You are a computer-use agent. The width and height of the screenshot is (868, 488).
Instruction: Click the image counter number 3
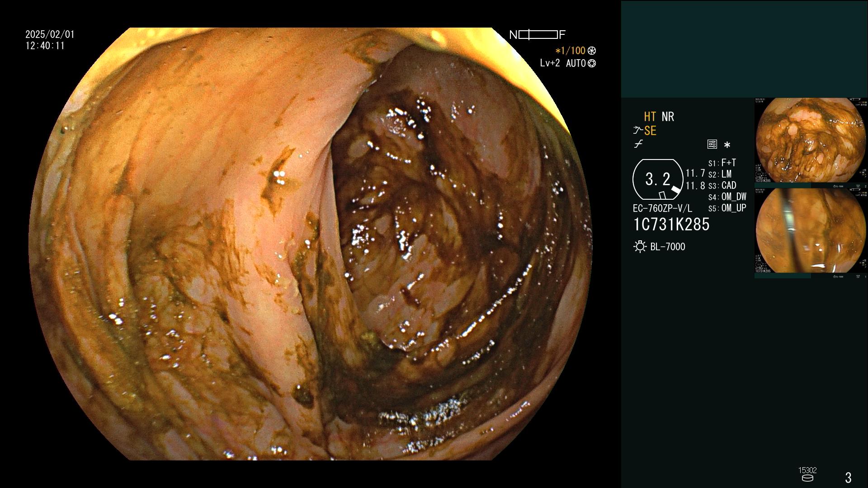(x=848, y=477)
